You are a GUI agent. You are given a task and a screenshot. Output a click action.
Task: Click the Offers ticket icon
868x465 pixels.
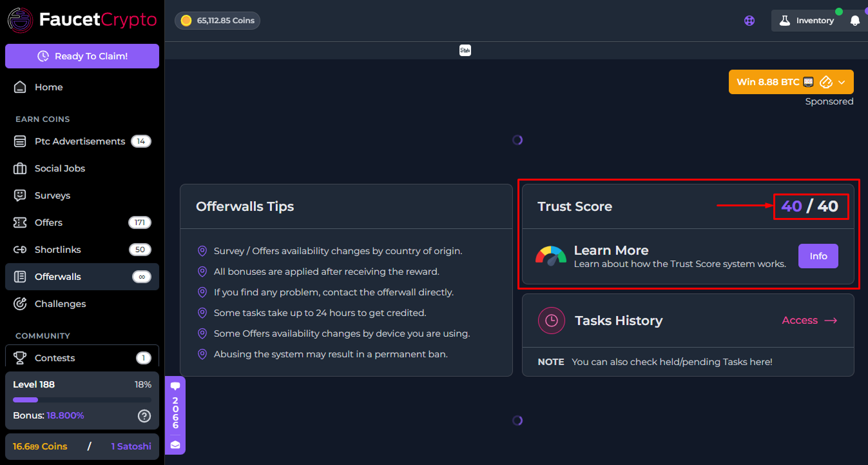(20, 223)
